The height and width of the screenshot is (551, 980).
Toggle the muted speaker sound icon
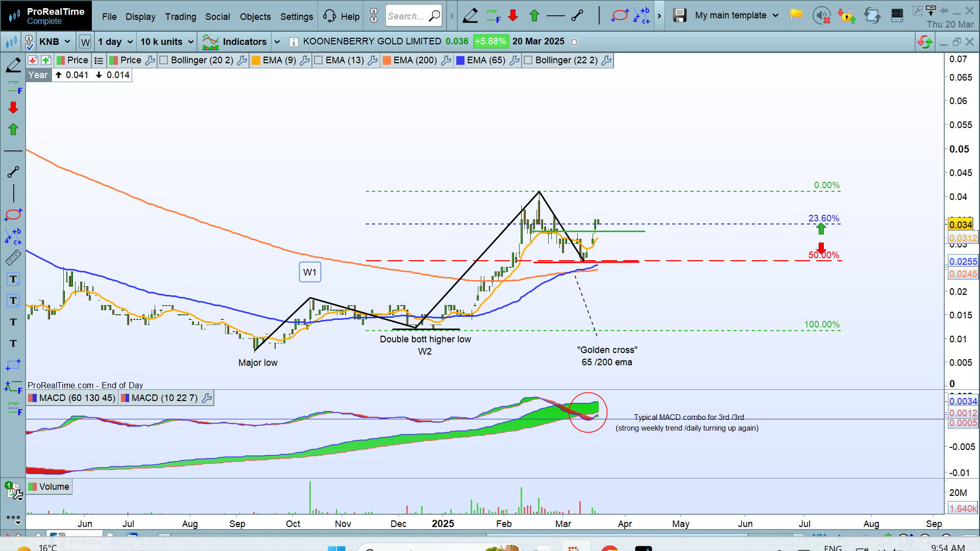point(821,15)
